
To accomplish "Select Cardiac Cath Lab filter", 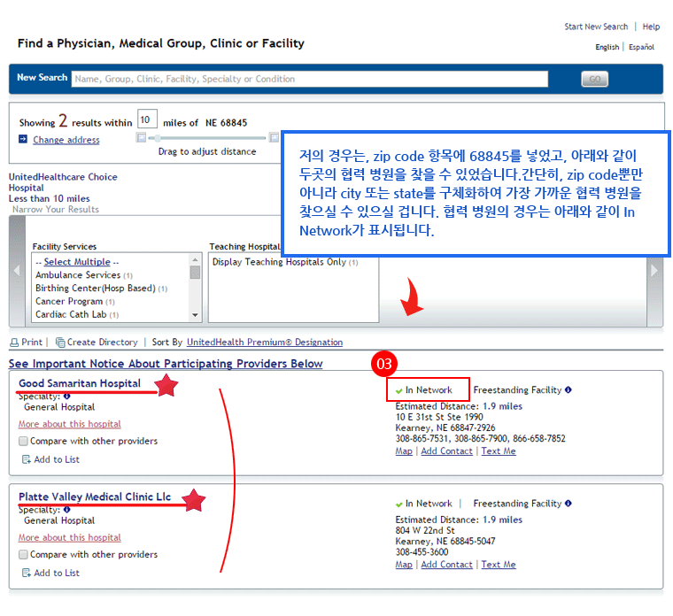I will 77,314.
